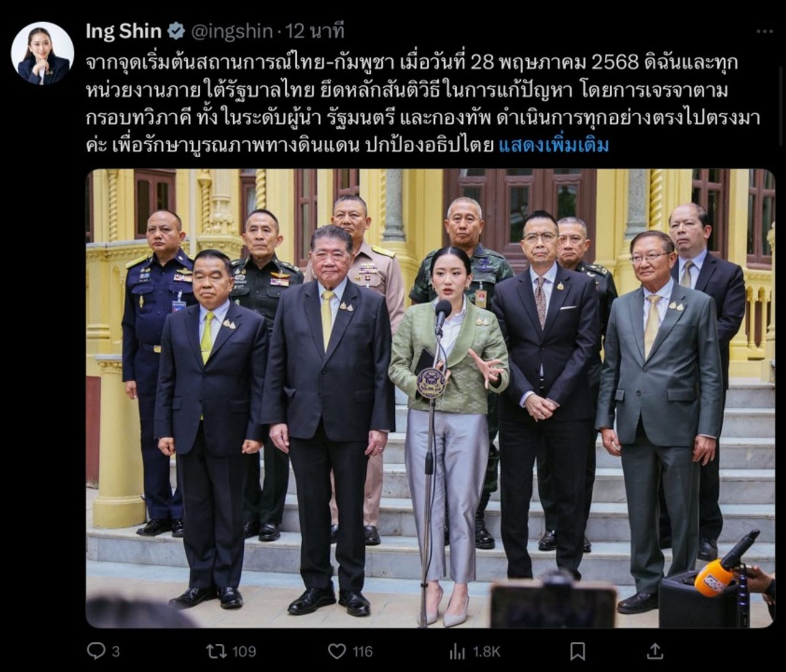Retweet the post using the repost icon
This screenshot has height=672, width=786.
tap(216, 651)
